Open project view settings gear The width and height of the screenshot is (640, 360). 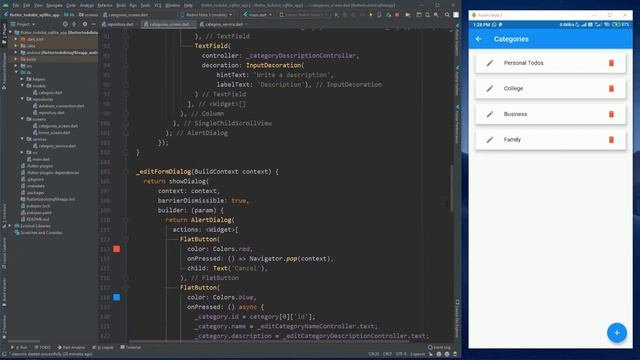click(84, 24)
